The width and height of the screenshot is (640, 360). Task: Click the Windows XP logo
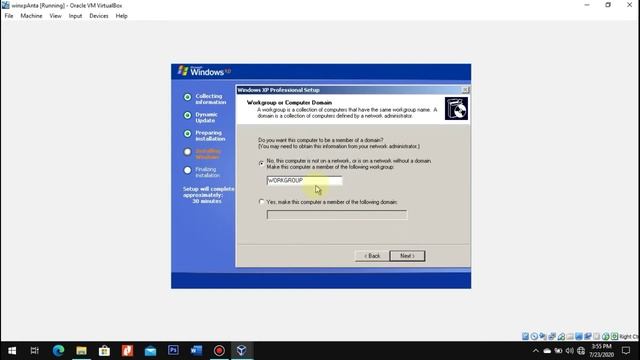[x=204, y=71]
